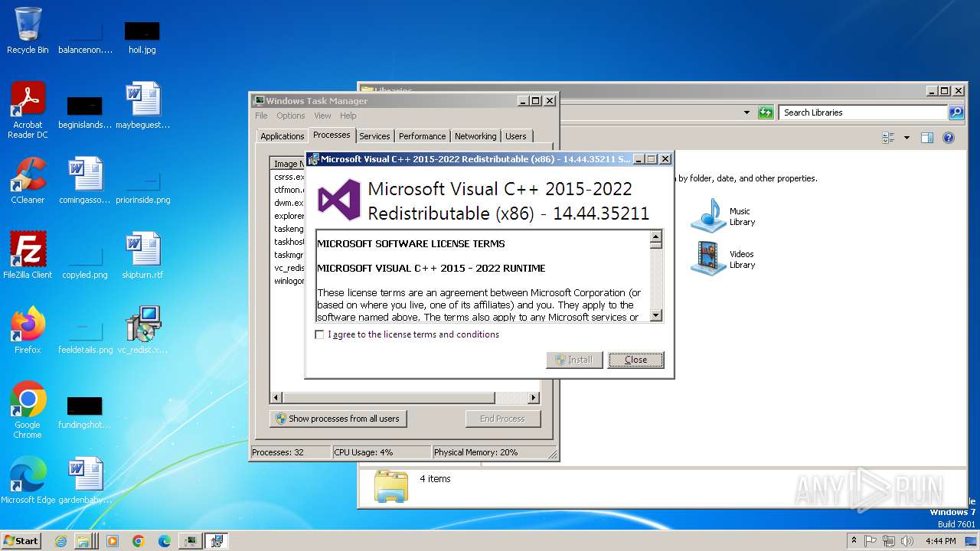The image size is (980, 551).
Task: Switch to Task Manager taskbar button
Action: coord(190,541)
